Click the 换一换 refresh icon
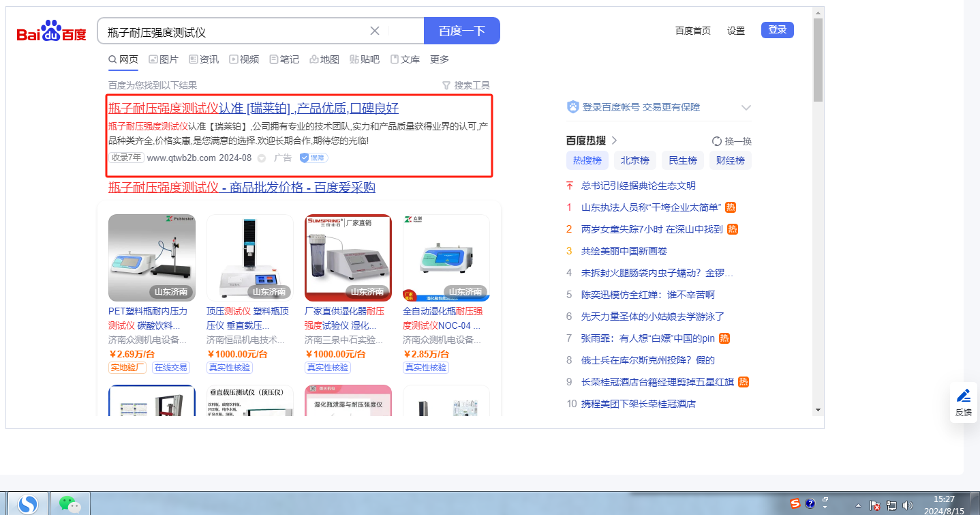980x515 pixels. point(717,141)
